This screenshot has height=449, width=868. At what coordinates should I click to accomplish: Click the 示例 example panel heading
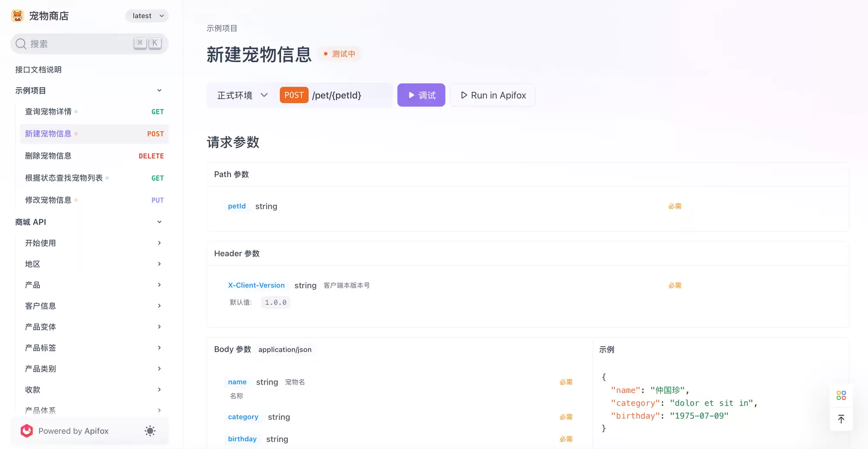pyautogui.click(x=607, y=350)
